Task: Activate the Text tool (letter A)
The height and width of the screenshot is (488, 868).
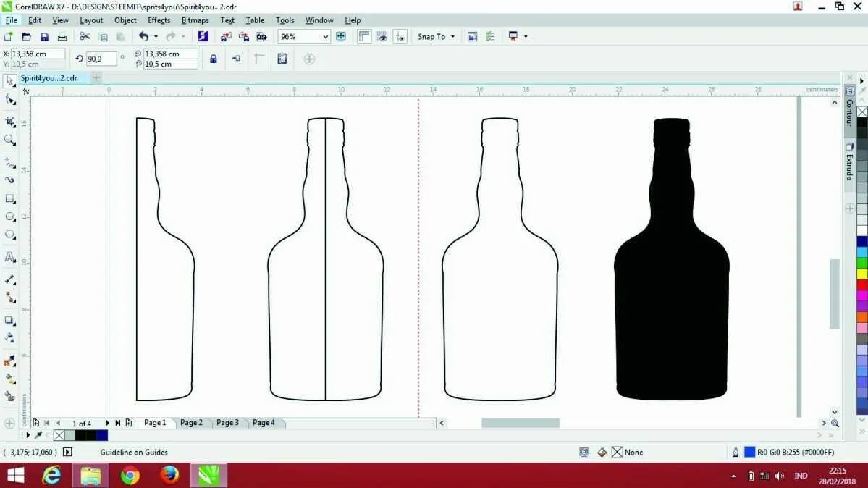Action: pyautogui.click(x=10, y=257)
